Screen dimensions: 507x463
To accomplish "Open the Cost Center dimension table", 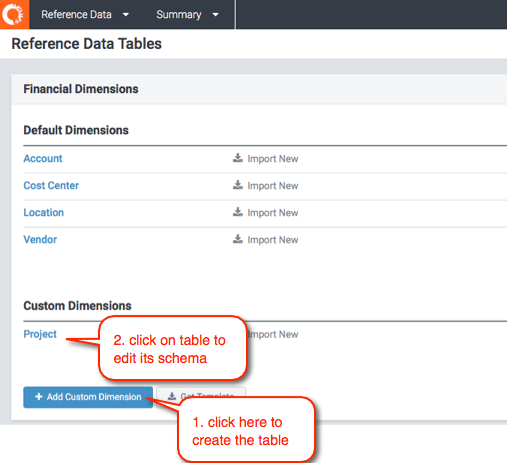I will (x=51, y=185).
